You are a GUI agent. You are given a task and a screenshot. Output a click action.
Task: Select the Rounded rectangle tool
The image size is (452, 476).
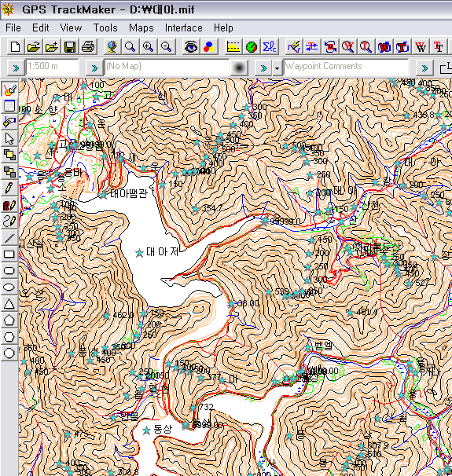click(9, 270)
